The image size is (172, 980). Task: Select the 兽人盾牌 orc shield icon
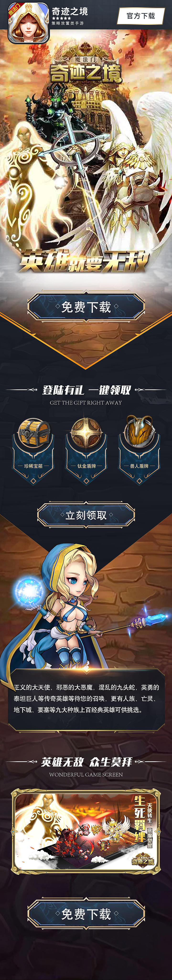139,431
